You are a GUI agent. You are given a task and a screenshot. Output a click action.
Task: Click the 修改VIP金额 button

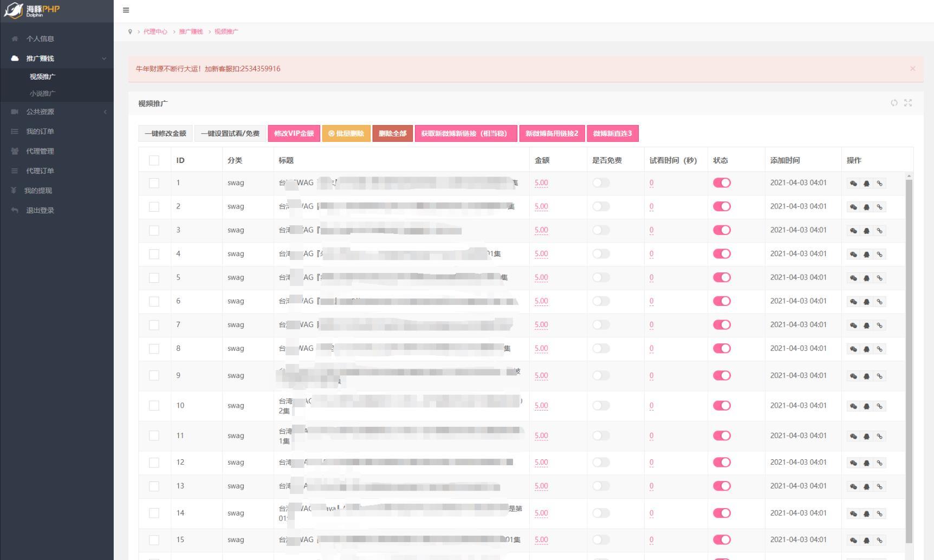tap(294, 133)
